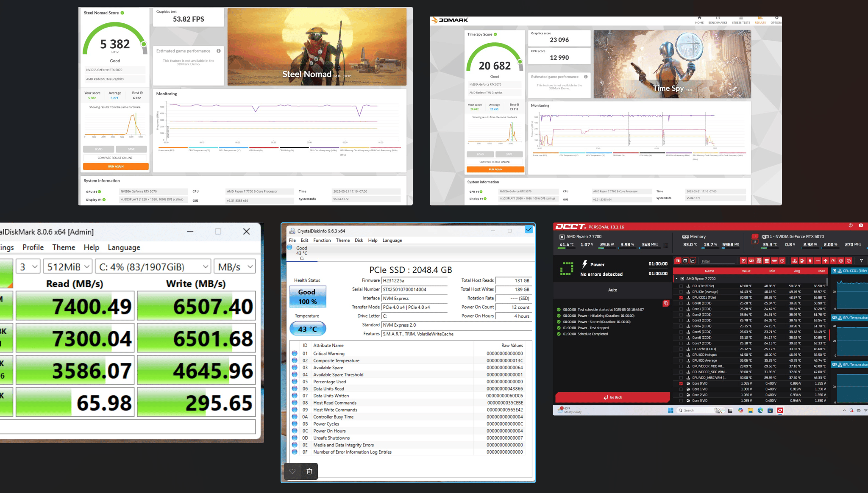Check the CPU (Tctl/Tdie) sensor checkbox
The width and height of the screenshot is (868, 493).
click(x=681, y=286)
